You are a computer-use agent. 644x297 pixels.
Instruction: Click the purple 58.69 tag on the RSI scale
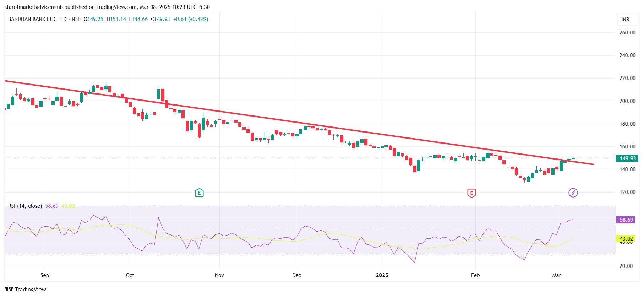[x=626, y=220]
